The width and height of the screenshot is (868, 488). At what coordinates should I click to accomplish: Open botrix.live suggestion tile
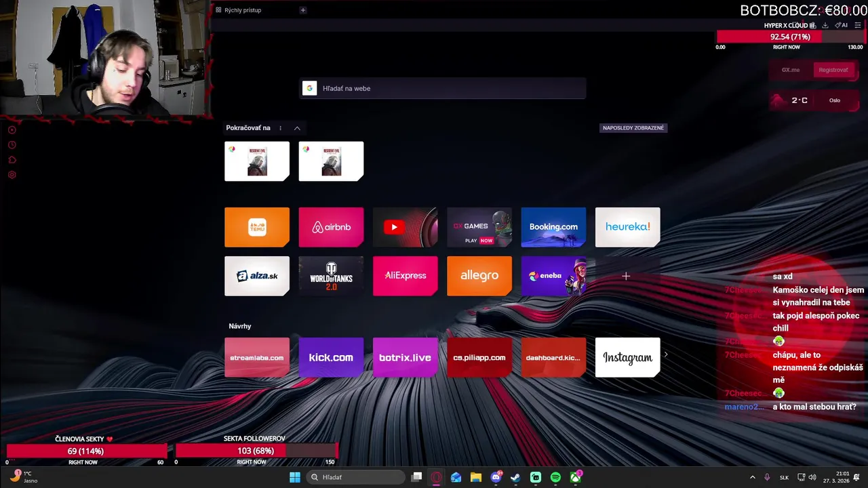[406, 357]
